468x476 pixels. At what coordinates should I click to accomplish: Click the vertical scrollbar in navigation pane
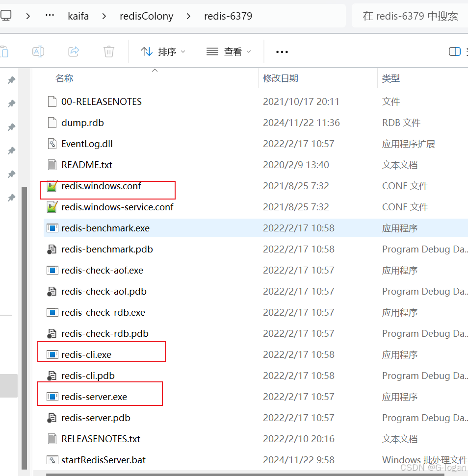25,328
